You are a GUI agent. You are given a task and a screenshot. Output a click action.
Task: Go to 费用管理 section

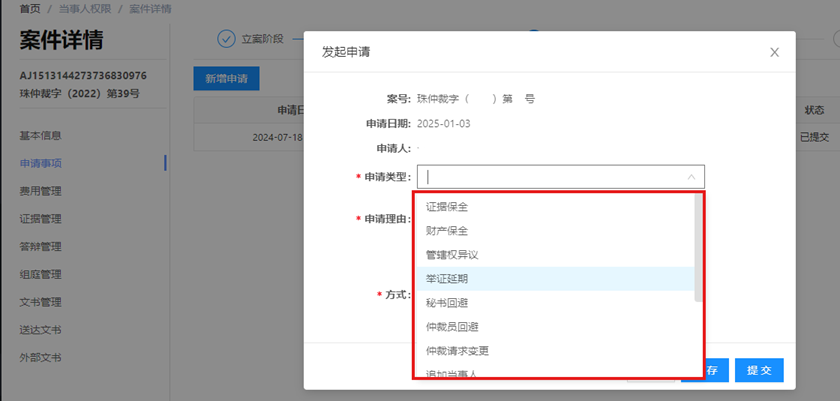[x=41, y=191]
